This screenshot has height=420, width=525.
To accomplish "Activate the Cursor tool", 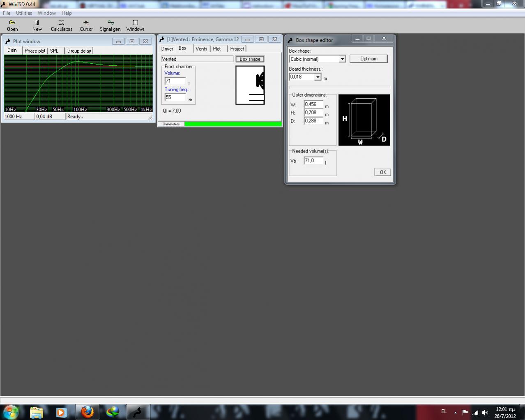I will click(x=86, y=25).
